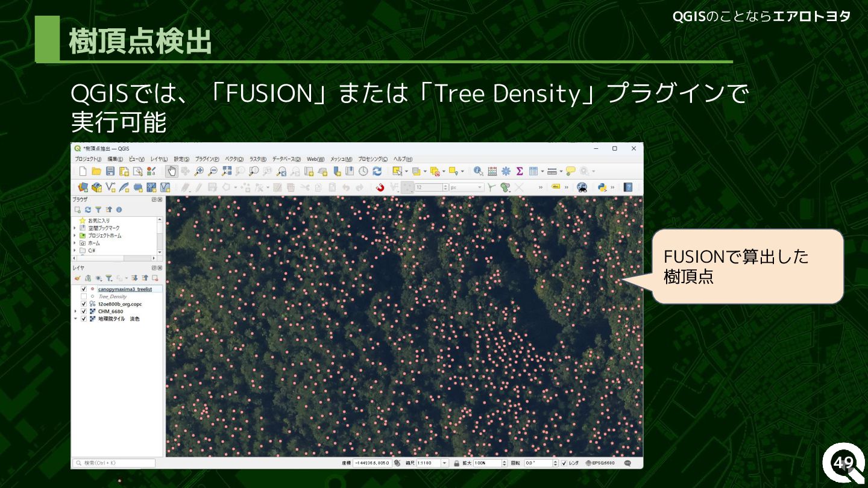Open the プロジェクト(J) menu
The image size is (868, 488).
pyautogui.click(x=88, y=159)
